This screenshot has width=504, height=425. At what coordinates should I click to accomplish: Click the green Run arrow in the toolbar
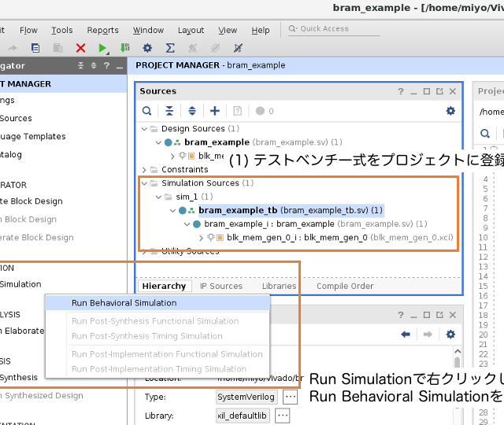pos(102,48)
